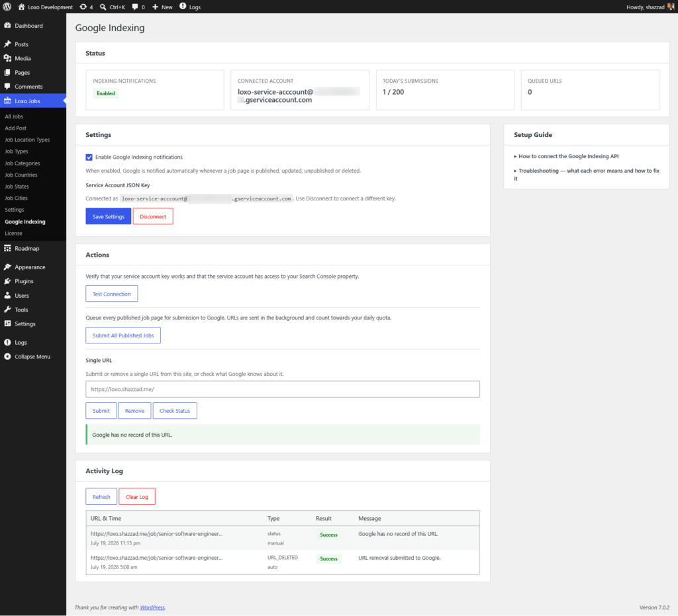The height and width of the screenshot is (616, 678).
Task: Click Success badge in status manual row
Action: click(328, 535)
